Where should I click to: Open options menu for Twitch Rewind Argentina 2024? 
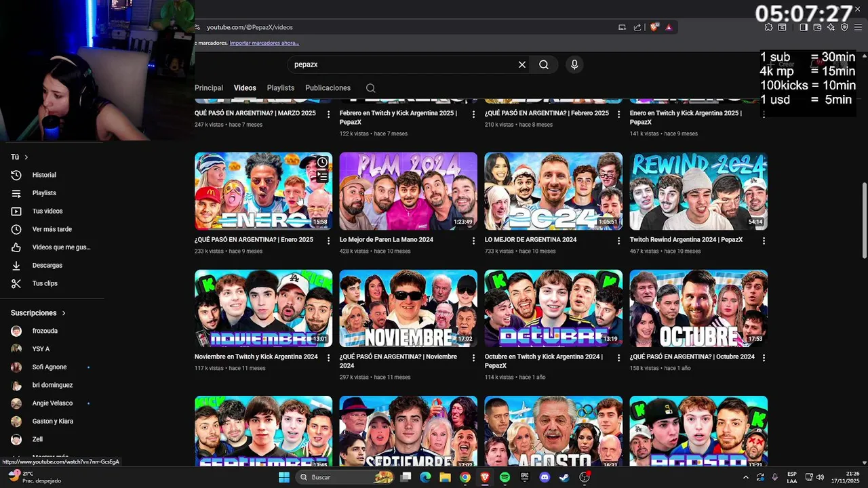coord(764,241)
